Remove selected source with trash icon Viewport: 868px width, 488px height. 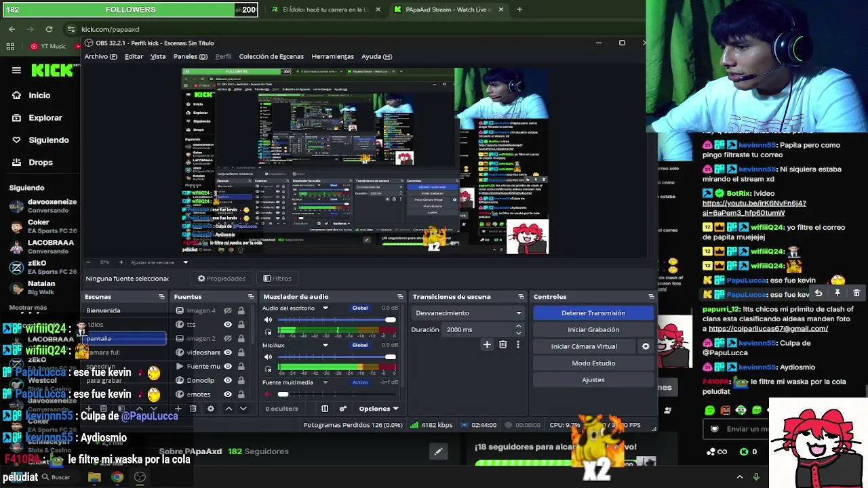(193, 409)
